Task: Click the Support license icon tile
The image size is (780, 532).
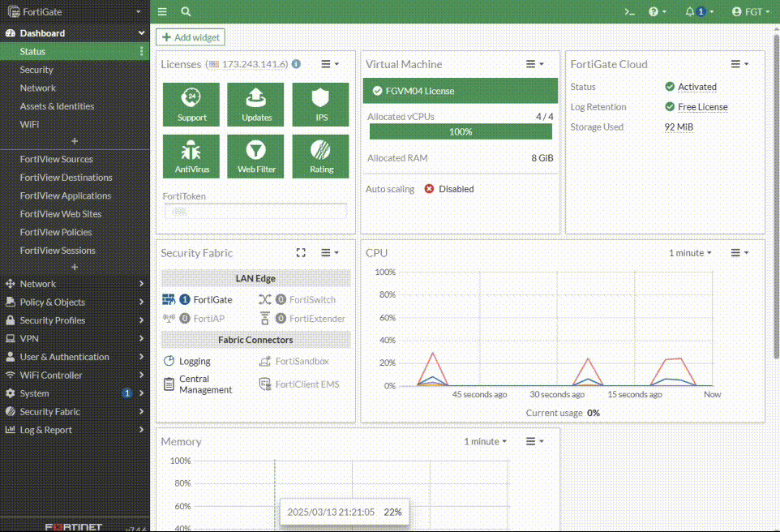Action: (191, 104)
